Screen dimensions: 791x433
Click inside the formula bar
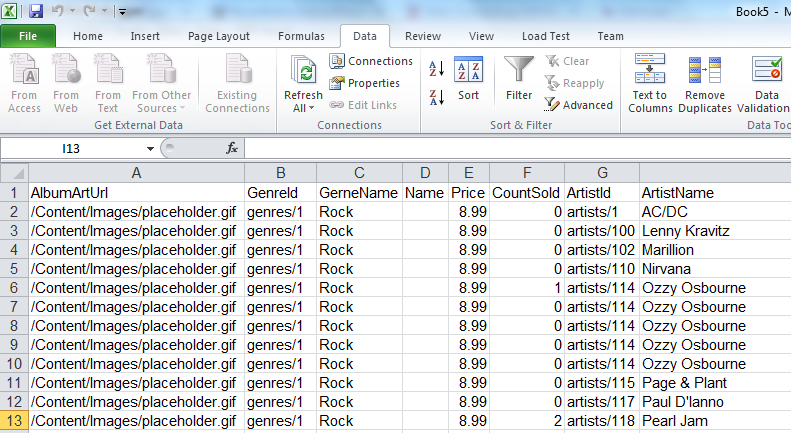518,149
